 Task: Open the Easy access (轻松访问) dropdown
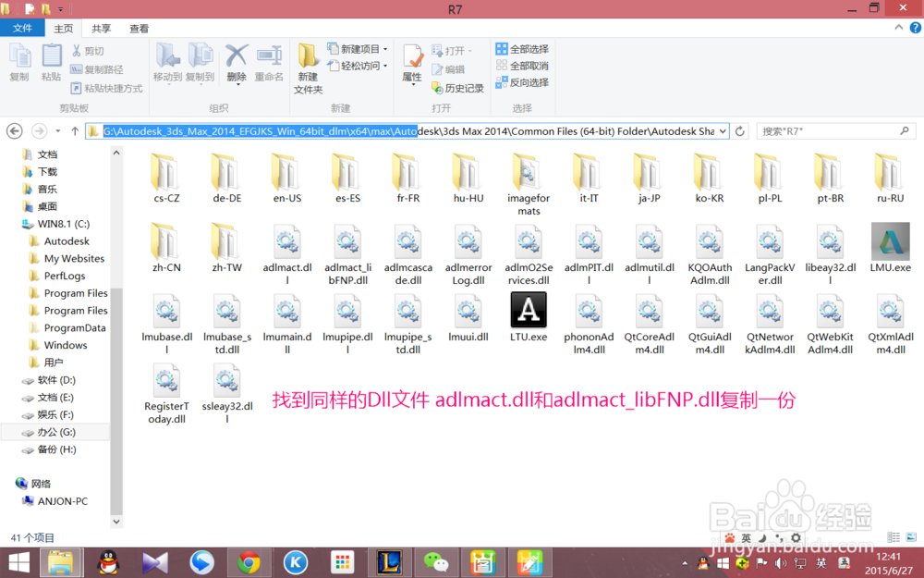click(359, 66)
